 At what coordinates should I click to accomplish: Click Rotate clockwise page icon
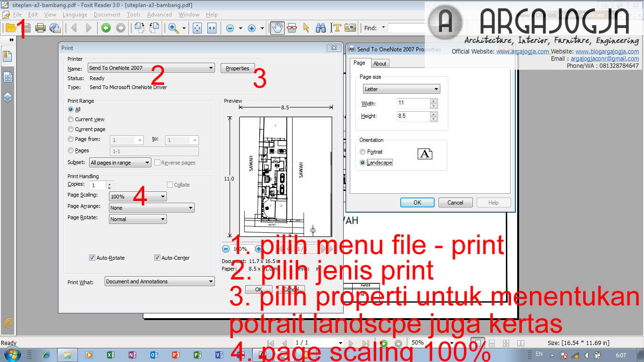140,28
